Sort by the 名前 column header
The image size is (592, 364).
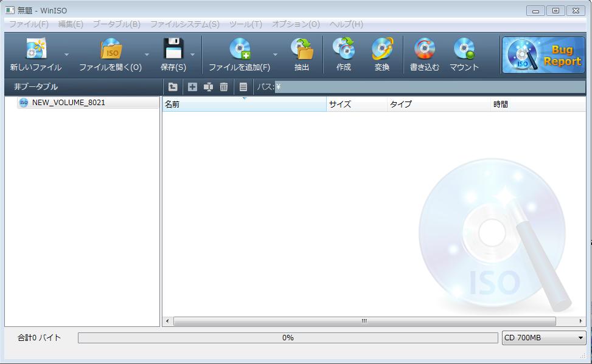point(244,104)
